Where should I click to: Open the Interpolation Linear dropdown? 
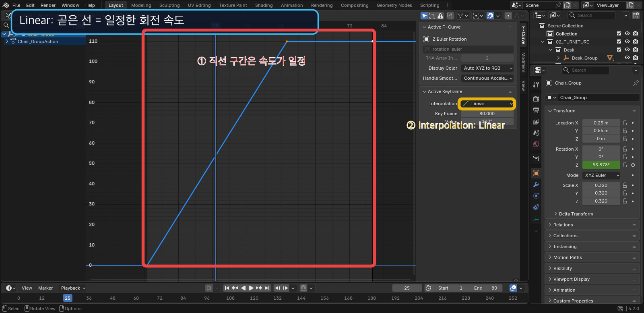point(487,104)
